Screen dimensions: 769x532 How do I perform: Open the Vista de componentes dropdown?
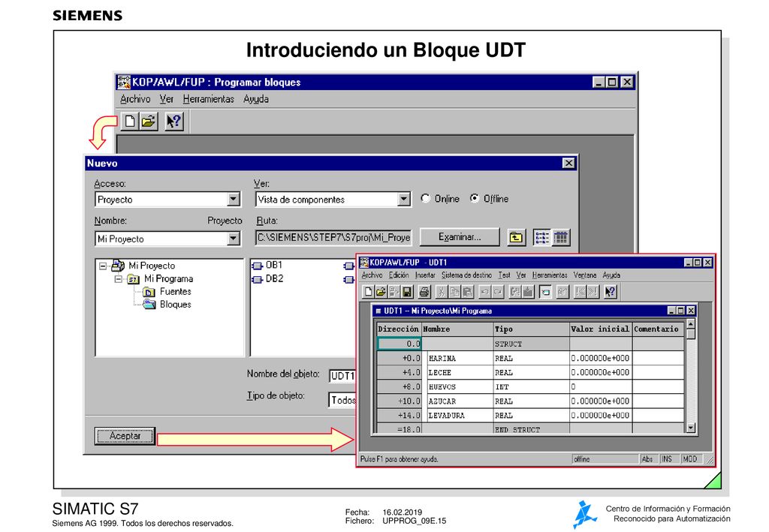[403, 199]
